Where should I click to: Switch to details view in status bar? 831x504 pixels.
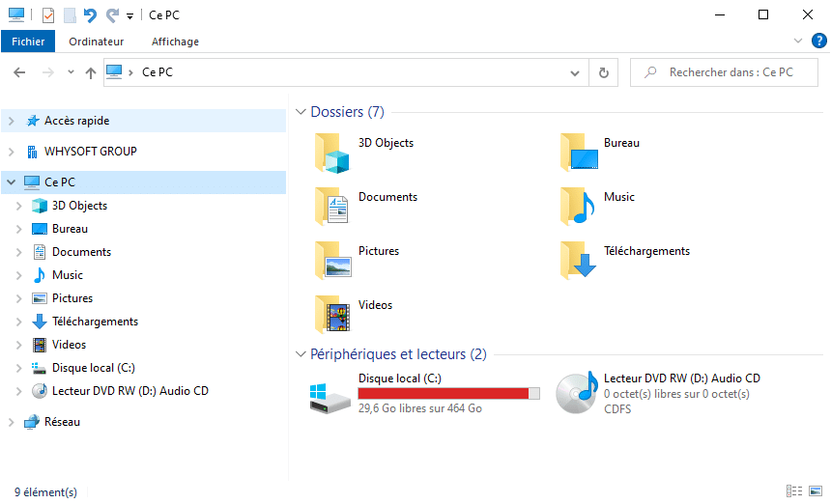794,490
